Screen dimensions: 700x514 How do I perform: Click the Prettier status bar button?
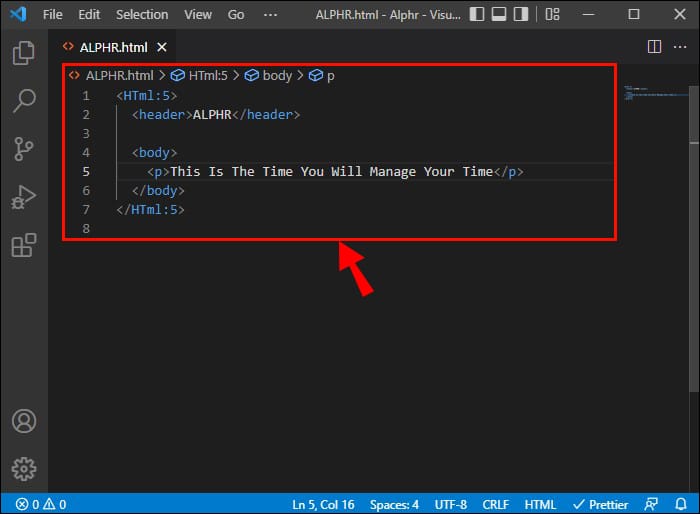point(602,505)
